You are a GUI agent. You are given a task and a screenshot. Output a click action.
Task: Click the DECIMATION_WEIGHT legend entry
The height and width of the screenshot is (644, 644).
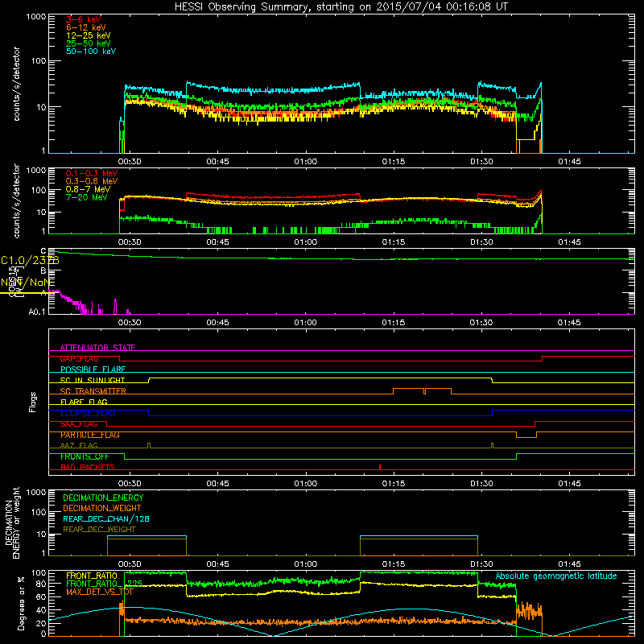point(102,508)
